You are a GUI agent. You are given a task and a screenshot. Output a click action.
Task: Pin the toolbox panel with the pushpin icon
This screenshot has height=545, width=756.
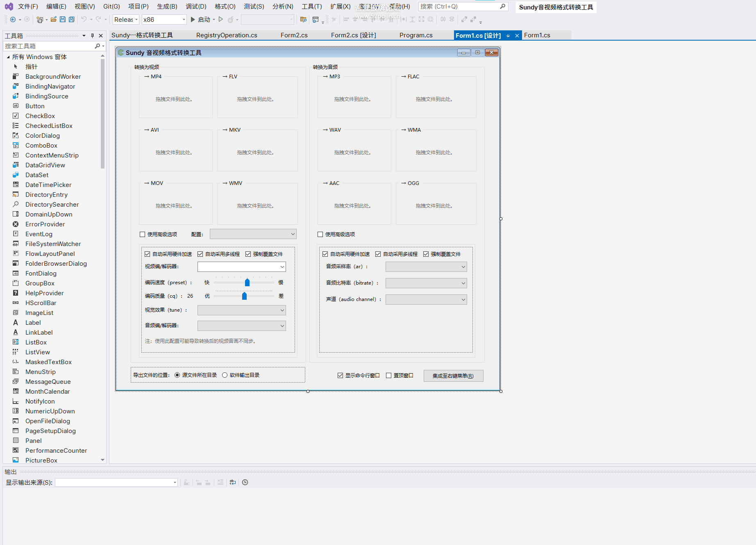tap(93, 36)
